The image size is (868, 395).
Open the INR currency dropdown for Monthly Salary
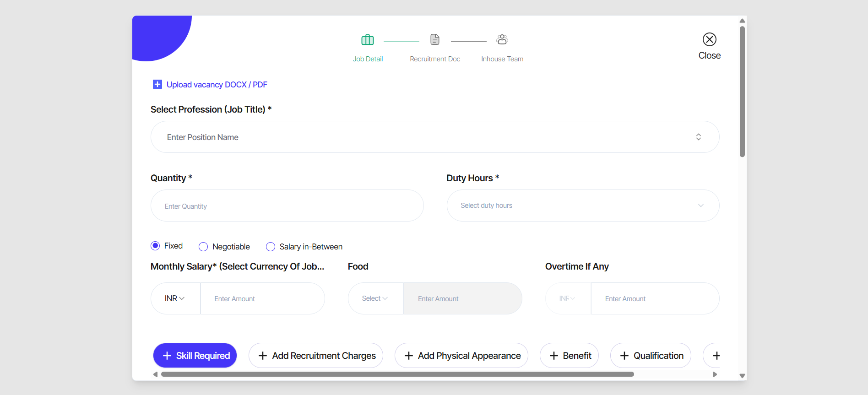point(175,298)
